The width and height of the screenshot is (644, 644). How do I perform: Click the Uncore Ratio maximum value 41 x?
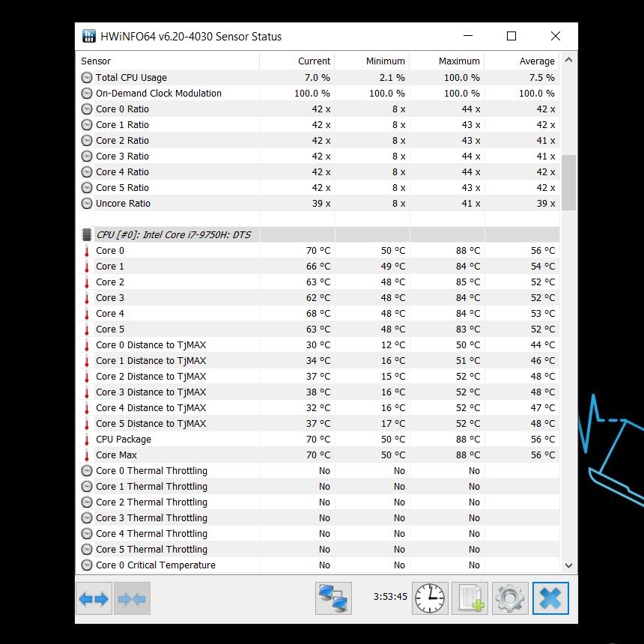pyautogui.click(x=471, y=203)
